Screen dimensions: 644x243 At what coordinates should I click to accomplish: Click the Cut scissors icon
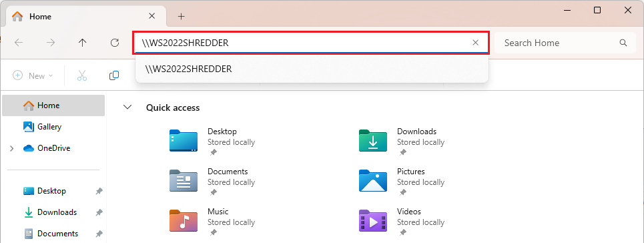tap(82, 75)
